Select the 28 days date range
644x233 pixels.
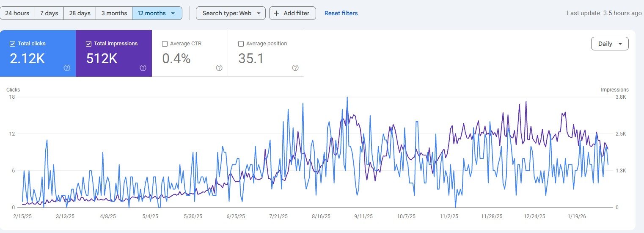click(80, 13)
